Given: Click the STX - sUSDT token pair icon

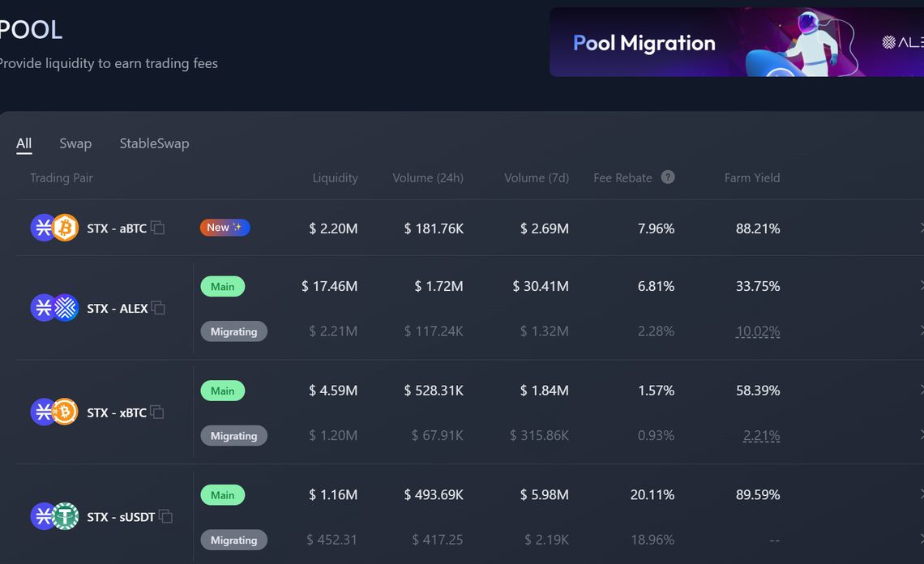Looking at the screenshot, I should tap(54, 516).
